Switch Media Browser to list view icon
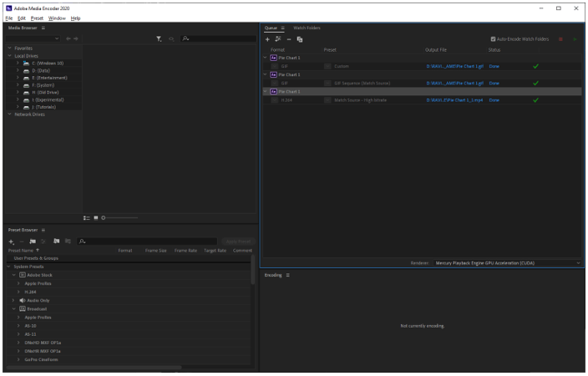 [x=86, y=217]
